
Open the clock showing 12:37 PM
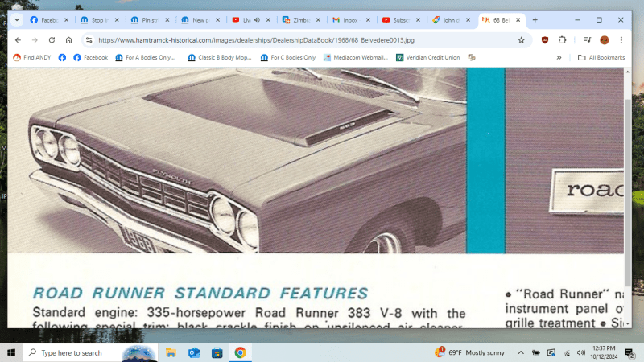pyautogui.click(x=604, y=352)
